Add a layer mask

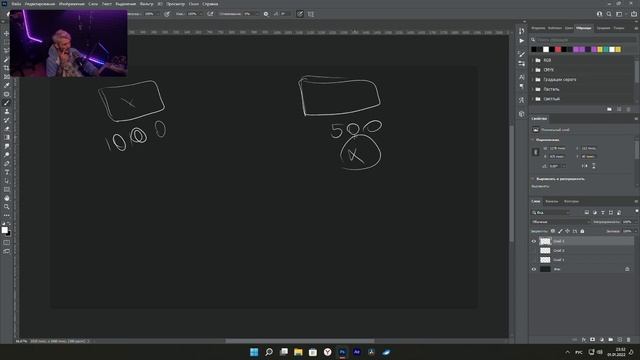(x=593, y=340)
